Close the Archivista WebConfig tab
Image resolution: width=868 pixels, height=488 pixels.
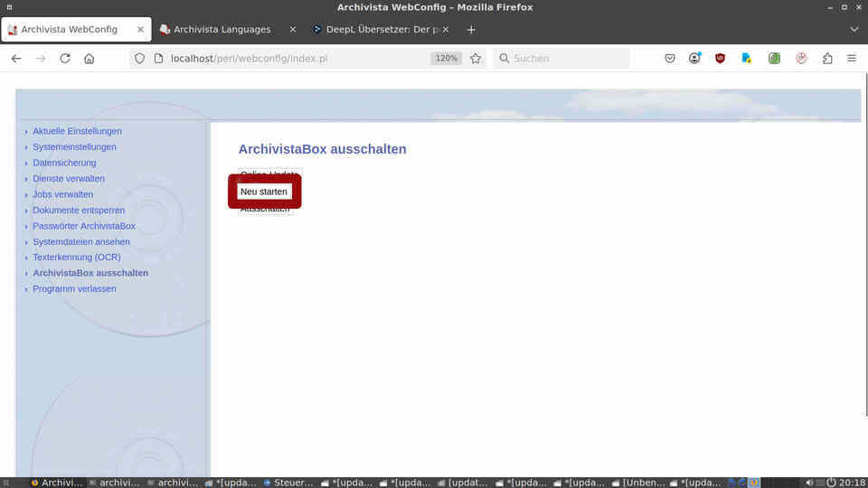click(140, 29)
